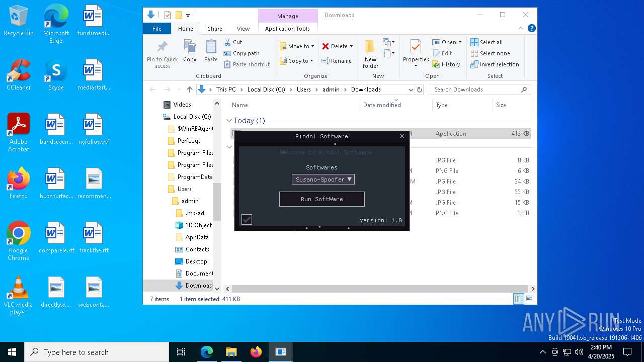This screenshot has width=644, height=362.
Task: Switch to details view button
Action: click(519, 299)
